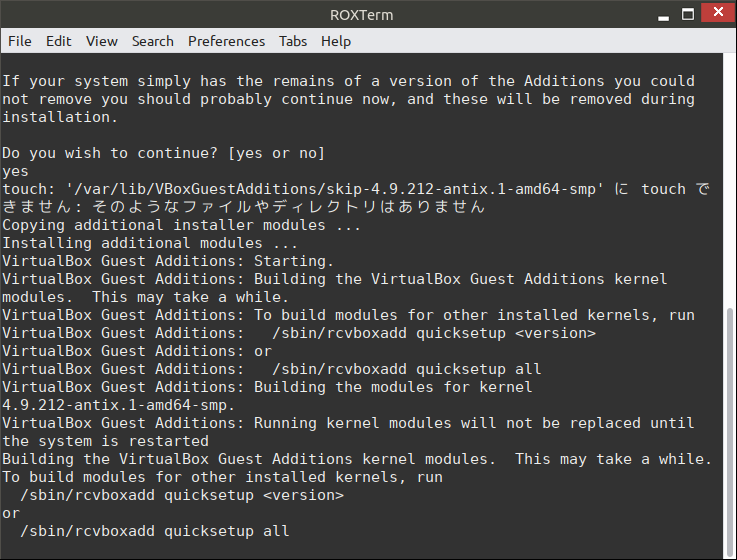Screen dimensions: 737x560
Task: Click unprefixed '/sbin/rcvboxadd quicksetup <version>' line
Action: pyautogui.click(x=182, y=495)
